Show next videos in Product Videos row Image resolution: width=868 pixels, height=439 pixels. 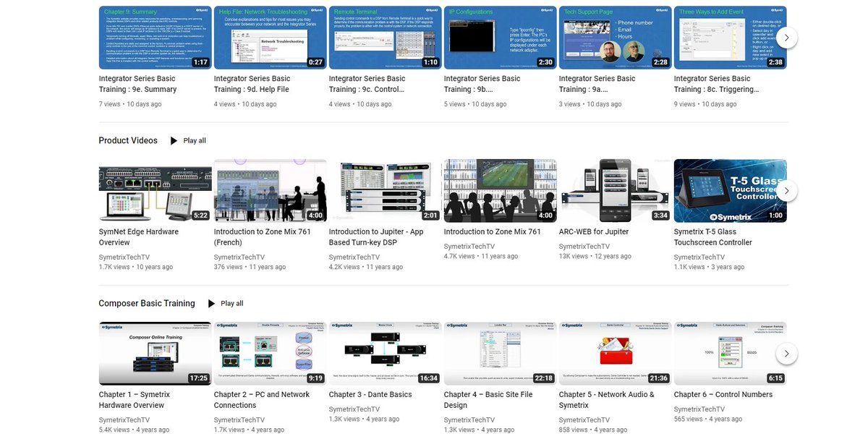pos(786,191)
